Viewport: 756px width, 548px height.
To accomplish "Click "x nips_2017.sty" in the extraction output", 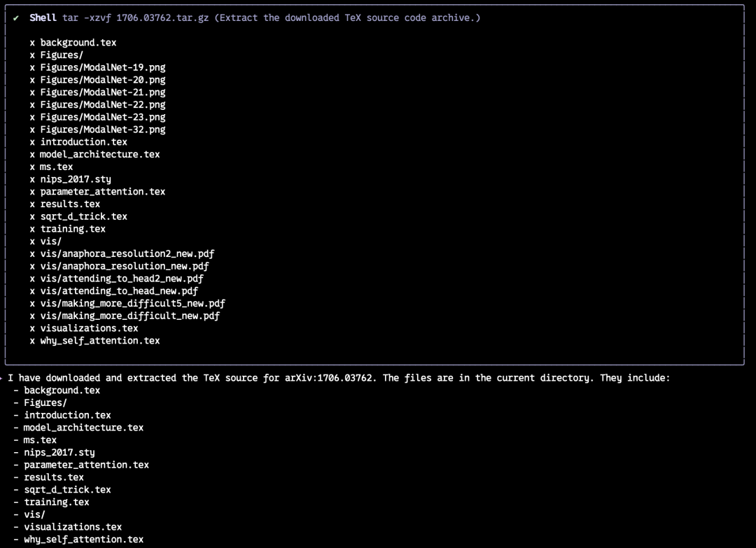I will point(70,179).
